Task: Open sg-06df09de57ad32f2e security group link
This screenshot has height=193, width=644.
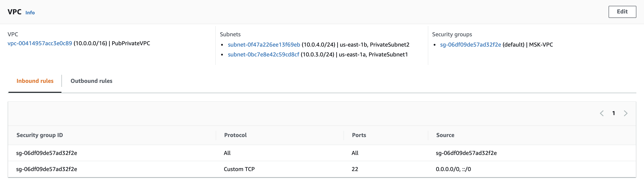Action: [x=470, y=45]
